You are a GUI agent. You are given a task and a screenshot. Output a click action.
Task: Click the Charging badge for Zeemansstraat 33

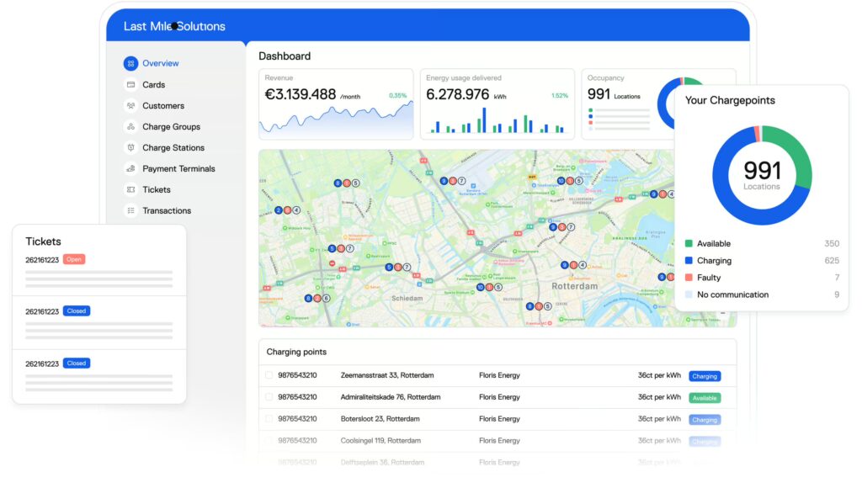(x=705, y=376)
